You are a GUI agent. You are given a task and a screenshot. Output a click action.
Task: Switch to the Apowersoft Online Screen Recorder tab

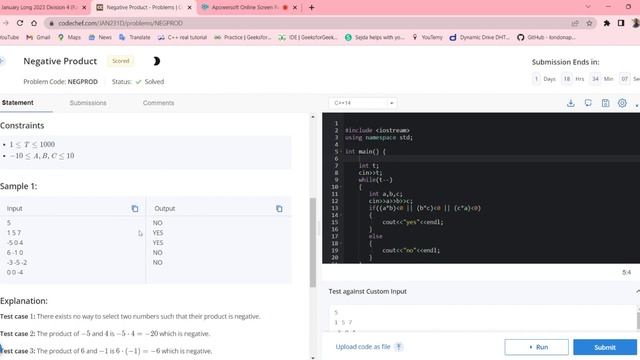pos(245,7)
